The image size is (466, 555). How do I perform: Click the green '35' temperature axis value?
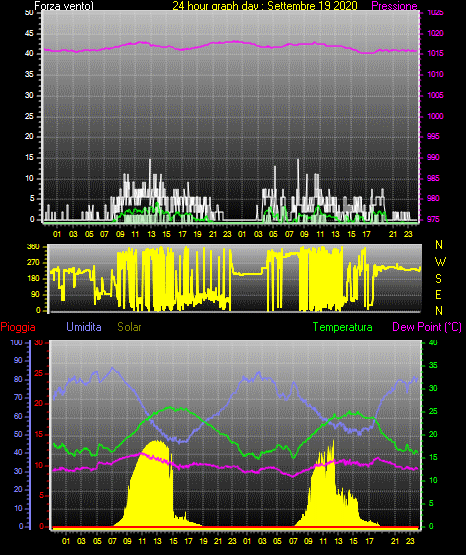click(433, 365)
